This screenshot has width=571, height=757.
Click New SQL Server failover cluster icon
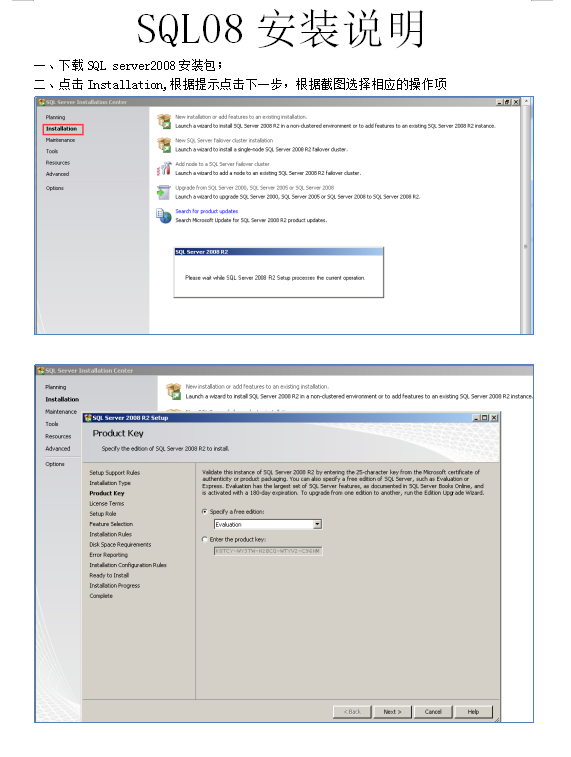pos(164,145)
